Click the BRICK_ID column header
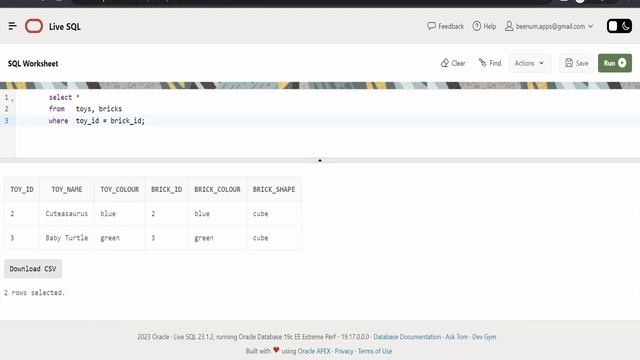 tap(167, 189)
